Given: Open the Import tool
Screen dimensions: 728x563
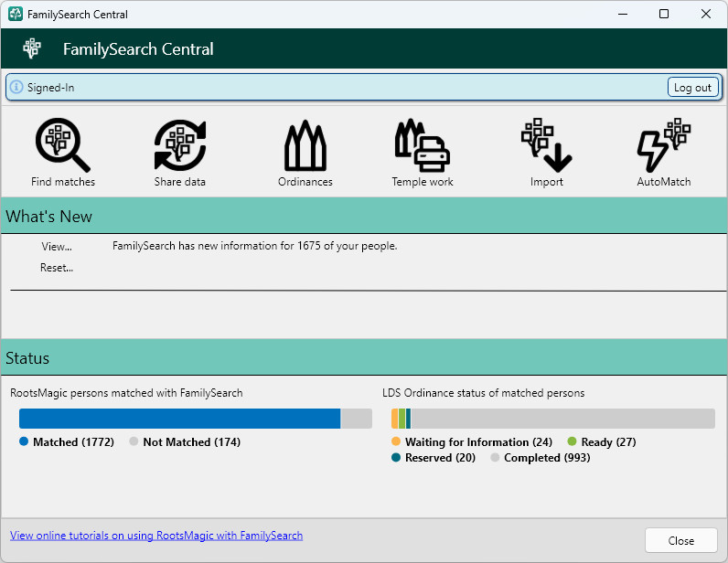Looking at the screenshot, I should point(547,153).
